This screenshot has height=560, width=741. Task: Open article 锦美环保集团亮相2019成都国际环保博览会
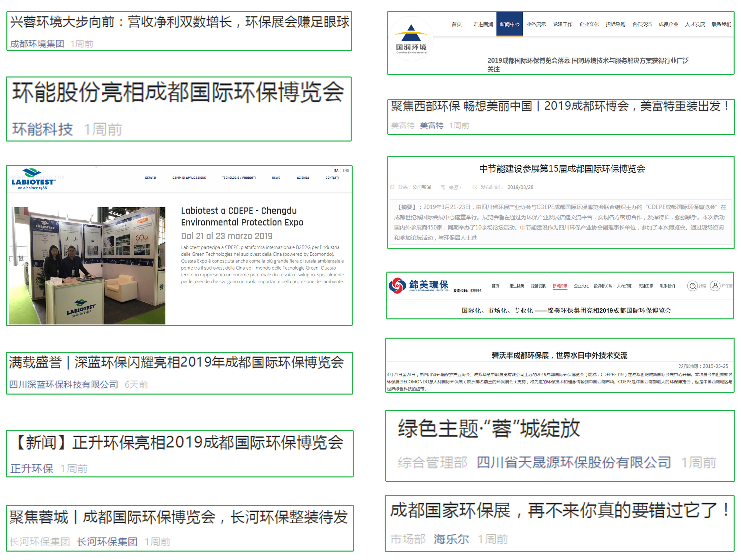[x=566, y=310]
